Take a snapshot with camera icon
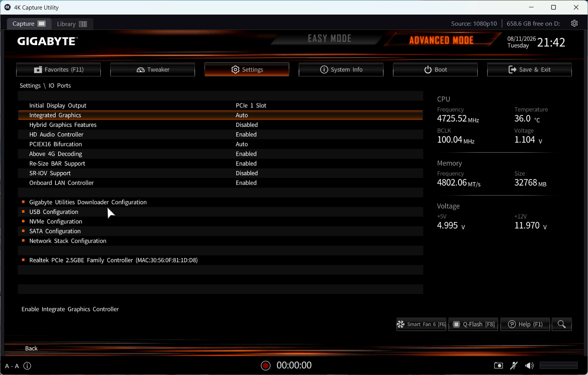 tap(498, 365)
